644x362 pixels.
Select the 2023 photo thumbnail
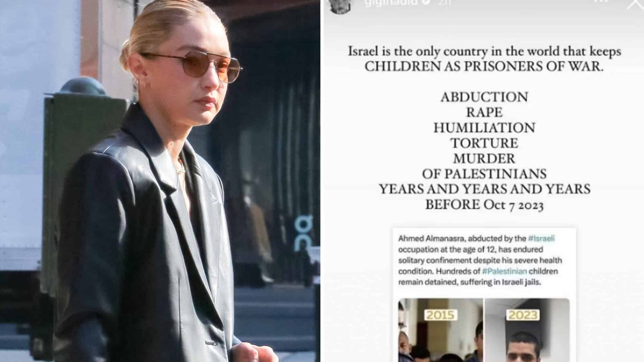point(527,330)
